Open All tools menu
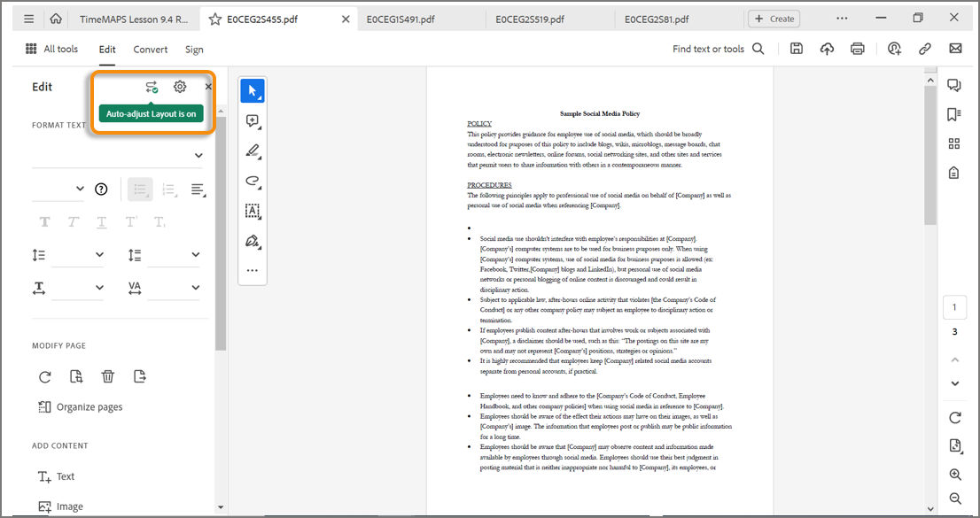 tap(52, 49)
